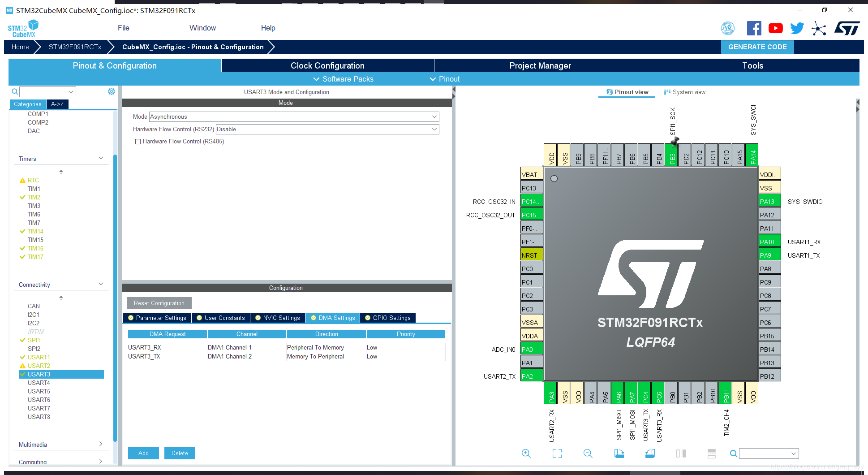The height and width of the screenshot is (475, 868).
Task: Select the zoom out magnifier tool
Action: (588, 453)
